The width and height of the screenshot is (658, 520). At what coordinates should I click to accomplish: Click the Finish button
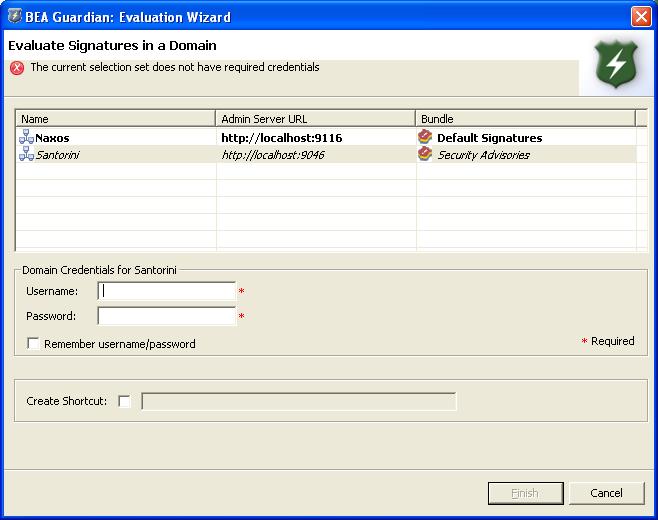[525, 493]
